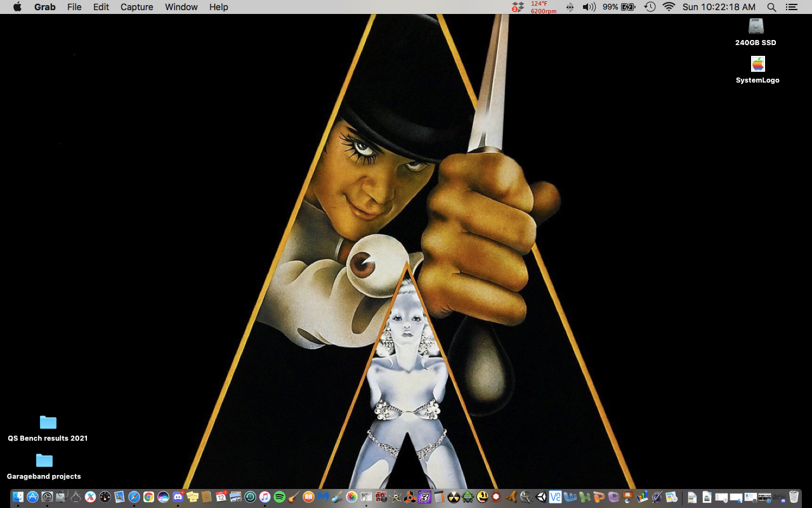Select the 240GB SSD drive icon
The height and width of the screenshot is (508, 812).
tap(756, 32)
